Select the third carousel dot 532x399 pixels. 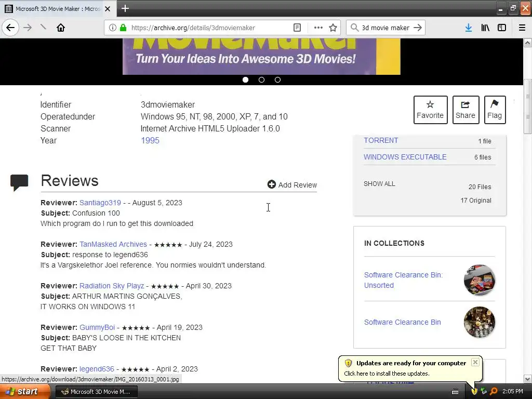277,79
